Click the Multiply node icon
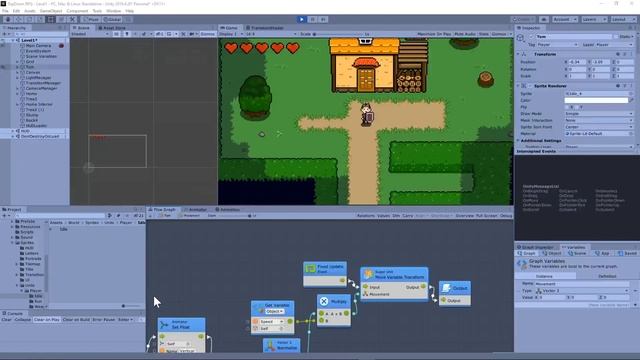Image resolution: width=640 pixels, height=360 pixels. tap(324, 301)
